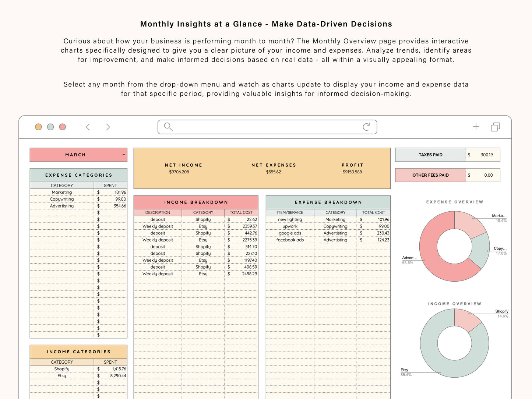Select the Other Fees Paid amount cell
Image resolution: width=532 pixels, height=399 pixels.
[483, 175]
